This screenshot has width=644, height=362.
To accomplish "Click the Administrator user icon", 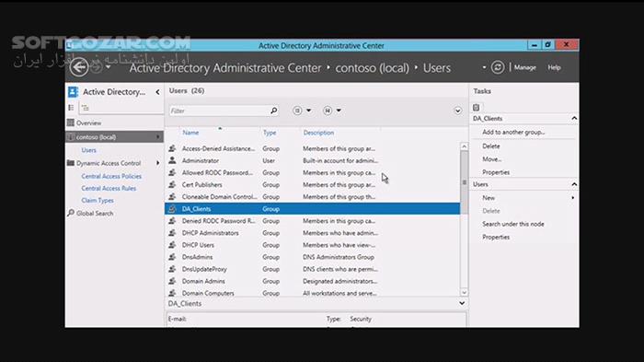I will coord(173,160).
